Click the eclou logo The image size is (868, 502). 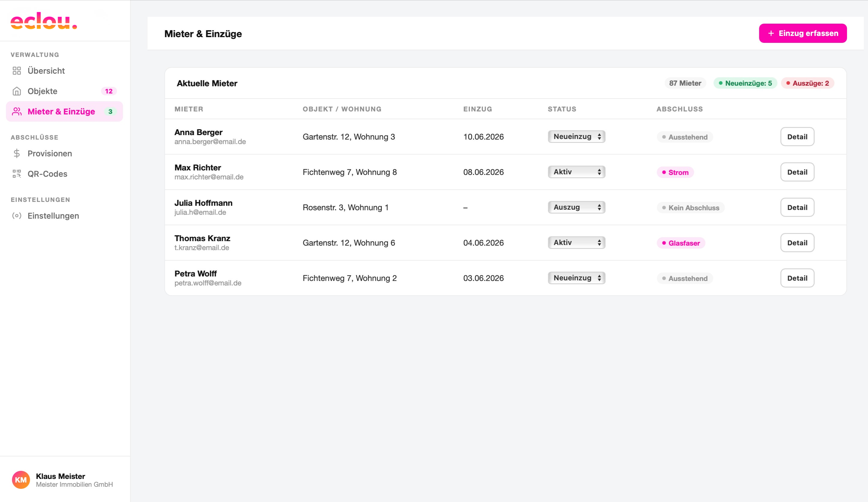pyautogui.click(x=44, y=21)
